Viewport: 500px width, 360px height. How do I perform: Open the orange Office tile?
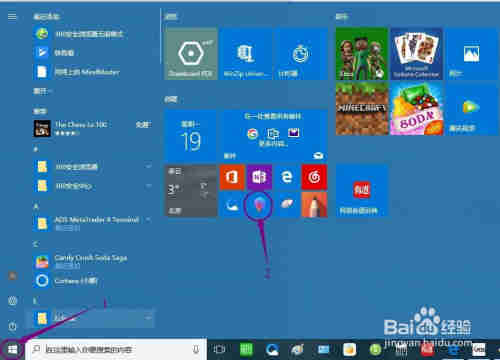232,177
